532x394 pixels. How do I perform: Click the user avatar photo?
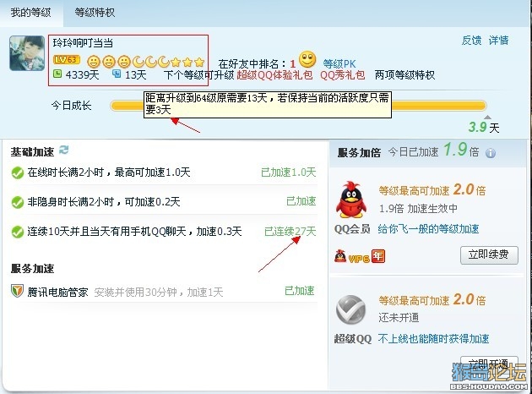pyautogui.click(x=27, y=53)
